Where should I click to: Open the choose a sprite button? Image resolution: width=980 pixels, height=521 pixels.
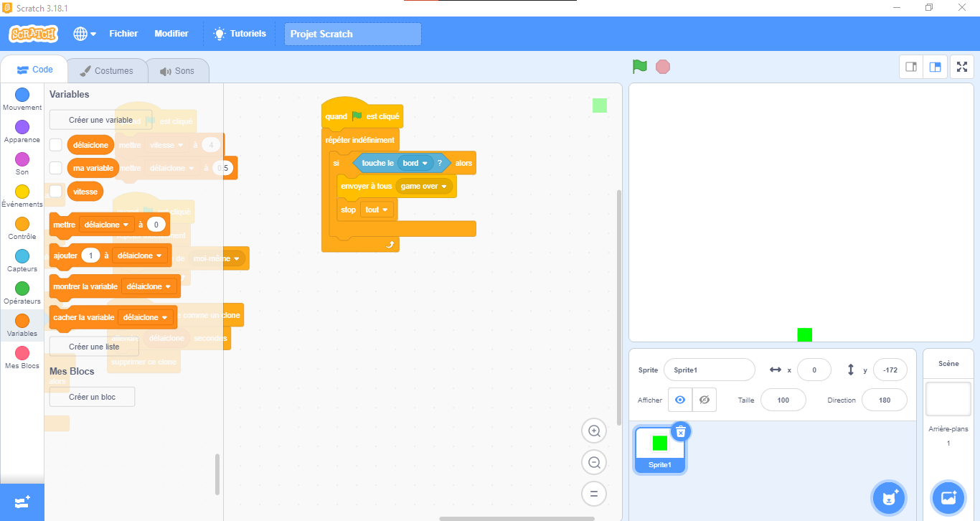coord(890,498)
